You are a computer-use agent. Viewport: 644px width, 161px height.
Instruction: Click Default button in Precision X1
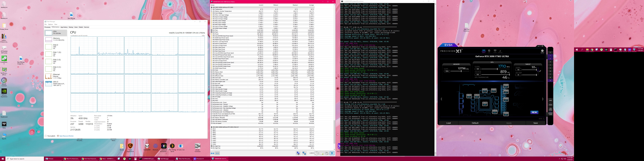point(475,123)
